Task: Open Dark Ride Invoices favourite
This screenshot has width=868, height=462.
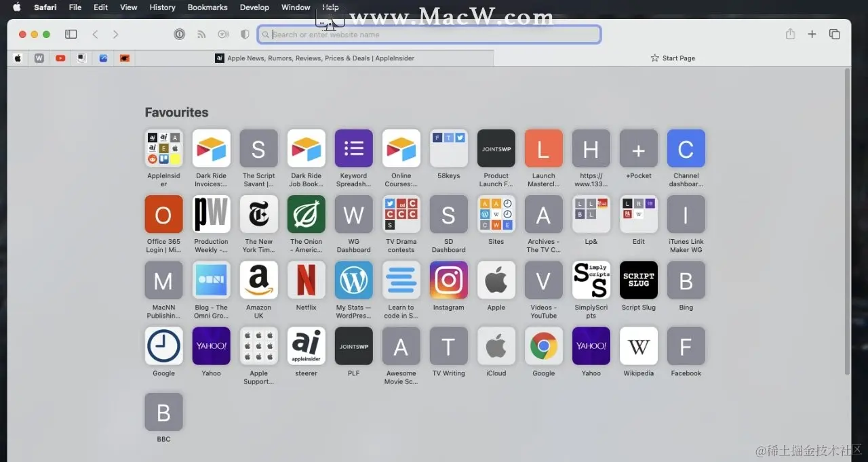Action: 211,148
